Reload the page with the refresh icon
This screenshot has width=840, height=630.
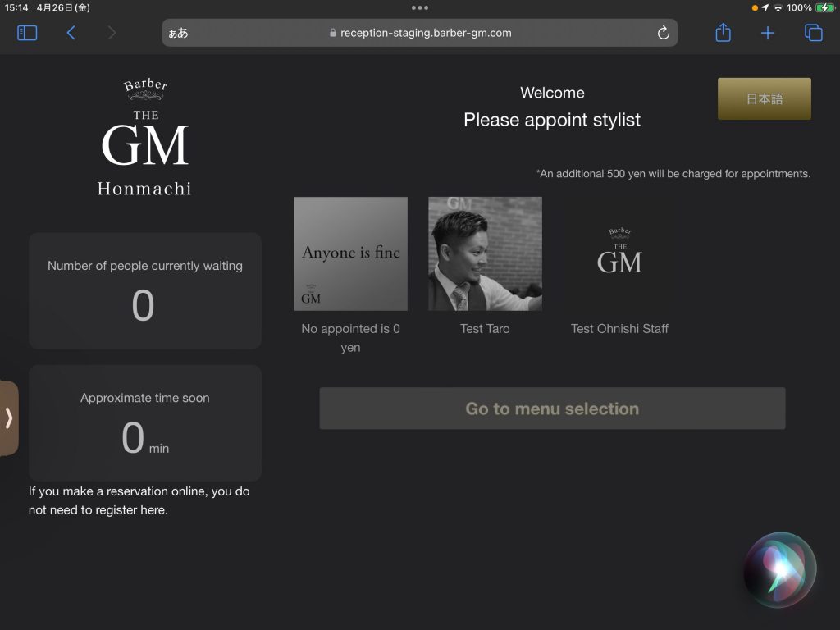click(663, 33)
